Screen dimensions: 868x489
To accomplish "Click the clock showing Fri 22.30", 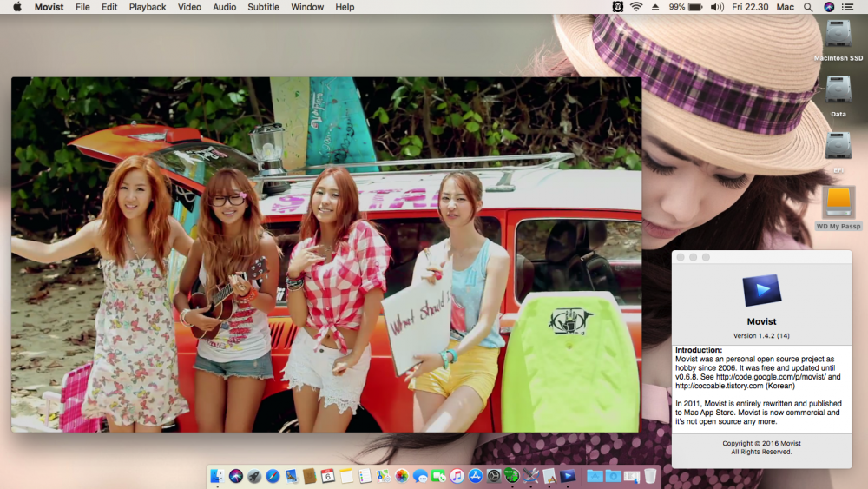I will pos(750,7).
